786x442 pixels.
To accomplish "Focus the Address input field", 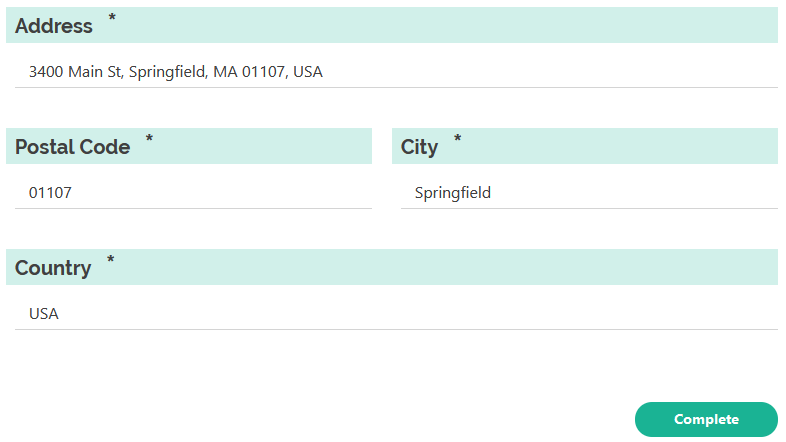I will click(x=396, y=72).
